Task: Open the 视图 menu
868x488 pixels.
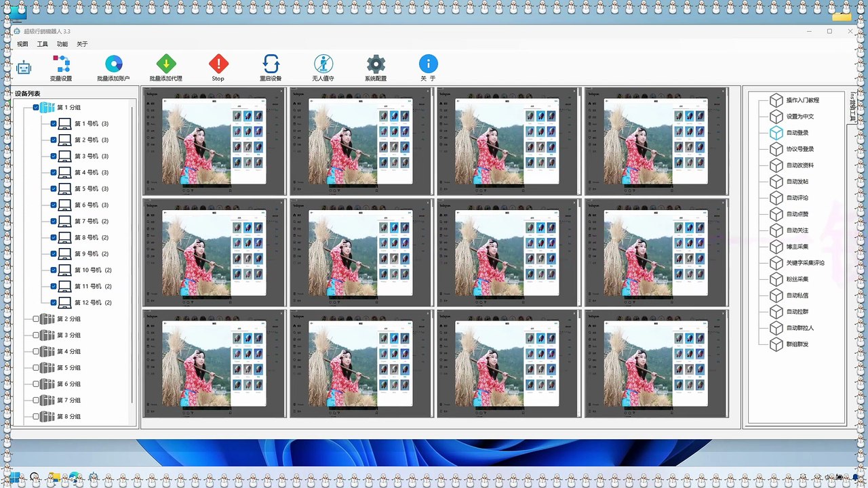Action: coord(23,44)
